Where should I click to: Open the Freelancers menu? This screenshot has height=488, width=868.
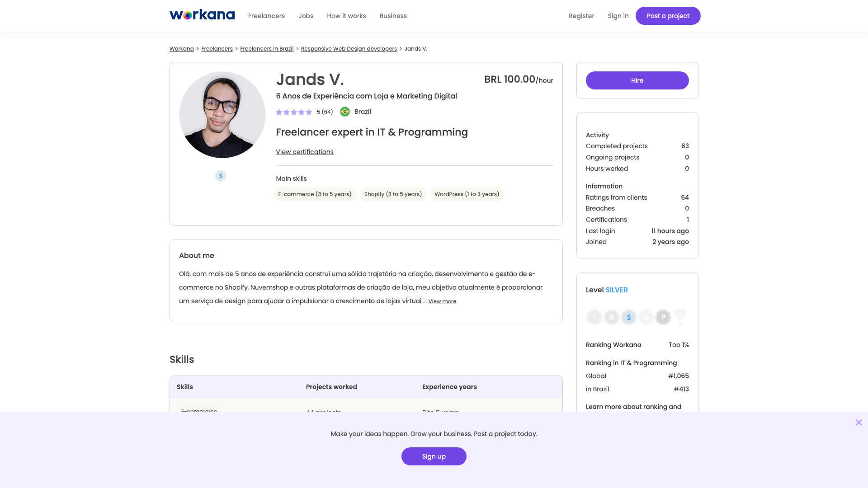(x=266, y=16)
